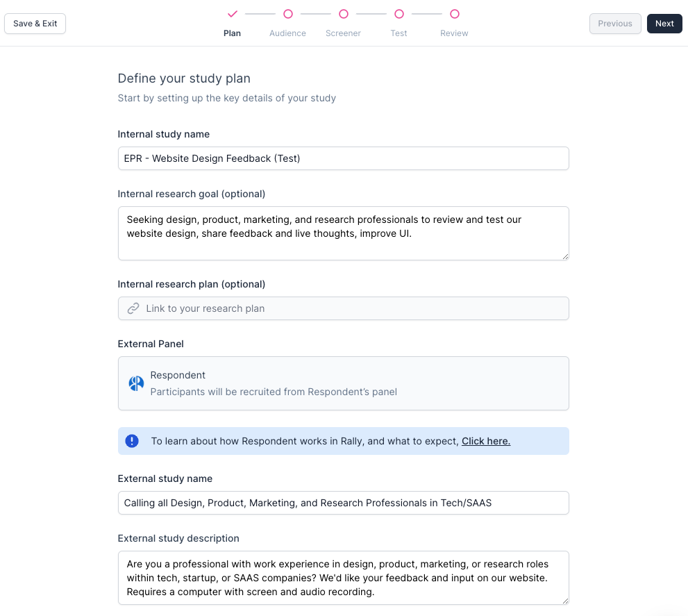The image size is (688, 616).
Task: Focus the External study name input
Action: pos(343,503)
